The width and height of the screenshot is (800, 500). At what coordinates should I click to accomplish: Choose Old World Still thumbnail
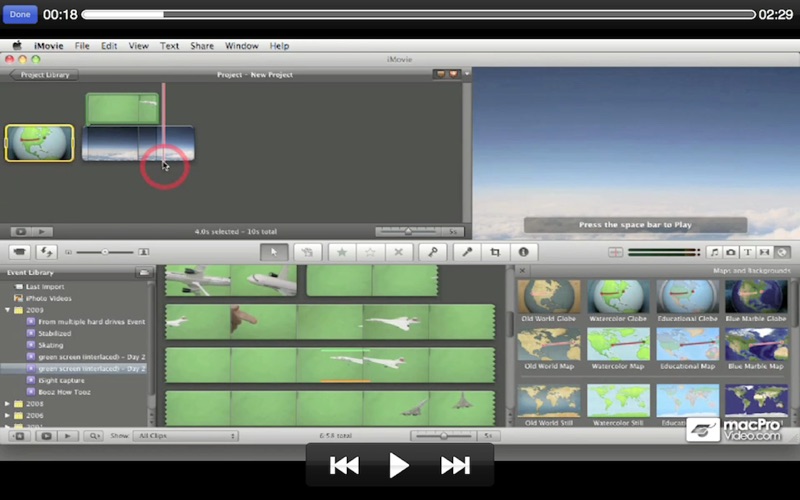[x=548, y=401]
